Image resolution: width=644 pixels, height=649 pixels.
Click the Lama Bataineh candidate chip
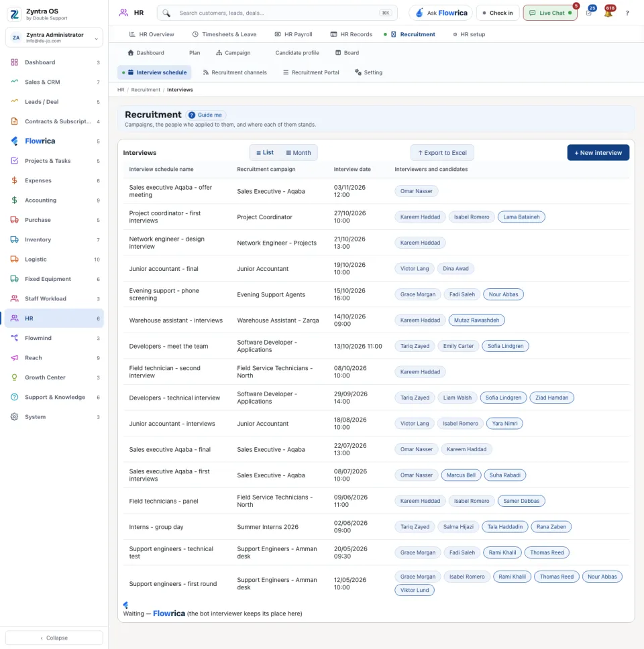point(521,217)
